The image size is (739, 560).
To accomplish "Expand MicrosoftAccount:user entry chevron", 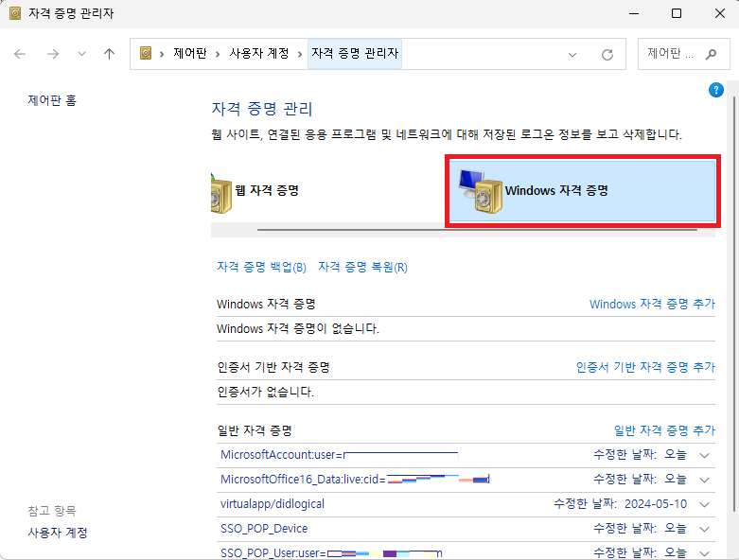I will (704, 455).
